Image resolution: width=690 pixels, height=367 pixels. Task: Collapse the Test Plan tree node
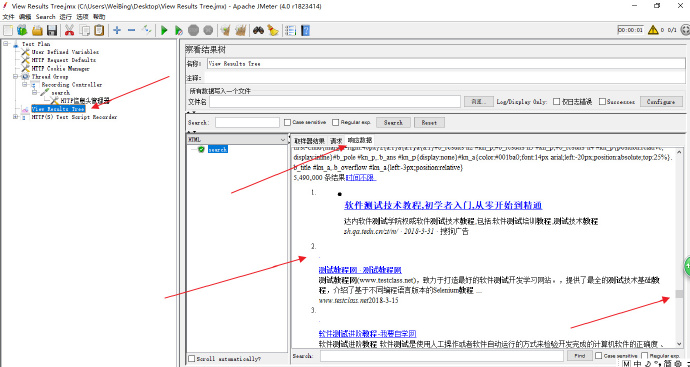6,44
